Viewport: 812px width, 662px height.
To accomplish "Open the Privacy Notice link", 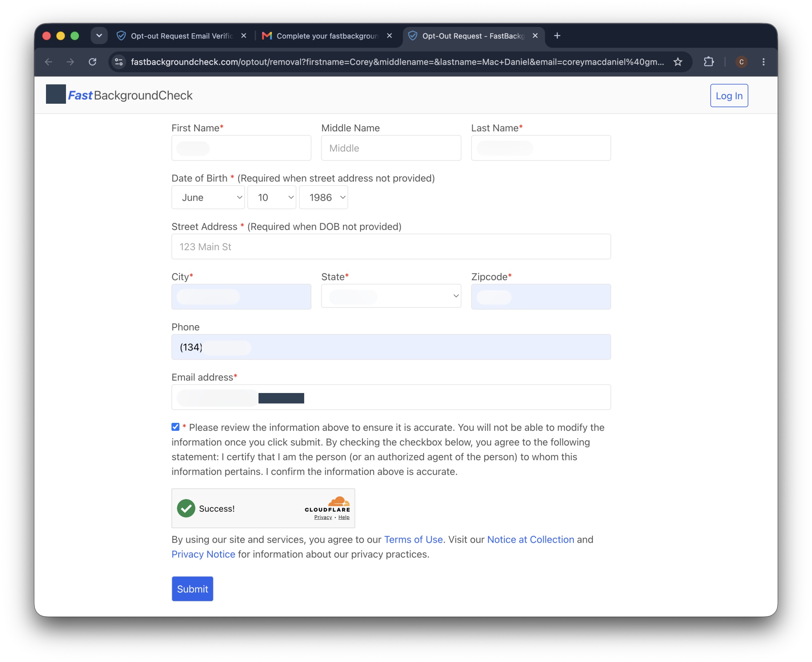I will click(x=203, y=554).
